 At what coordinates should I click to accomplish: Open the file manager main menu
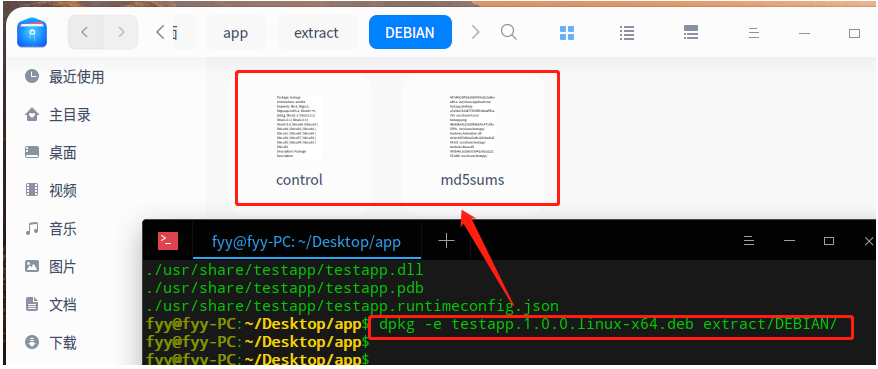pyautogui.click(x=754, y=33)
